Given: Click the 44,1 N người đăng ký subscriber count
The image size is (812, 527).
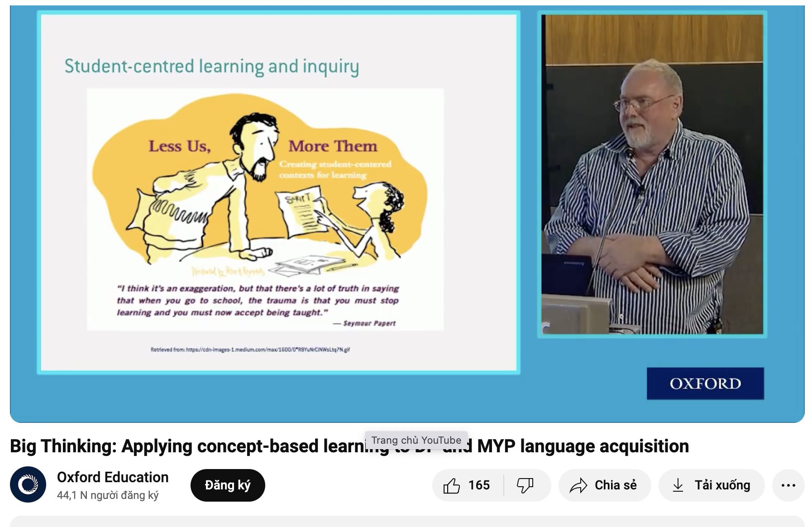Looking at the screenshot, I should click(x=108, y=495).
